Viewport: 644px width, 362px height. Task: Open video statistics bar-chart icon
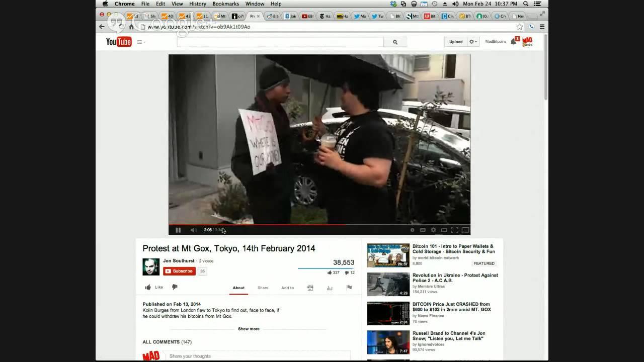[x=330, y=288]
